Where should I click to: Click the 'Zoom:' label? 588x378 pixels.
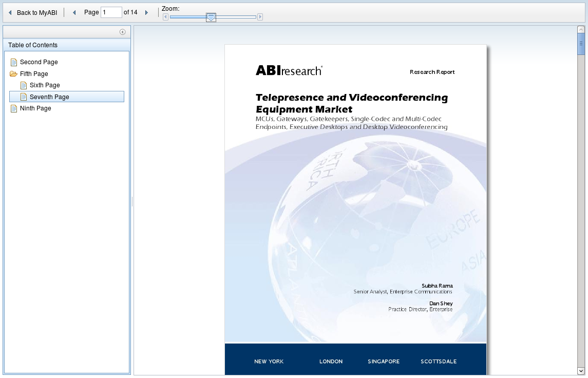[170, 9]
